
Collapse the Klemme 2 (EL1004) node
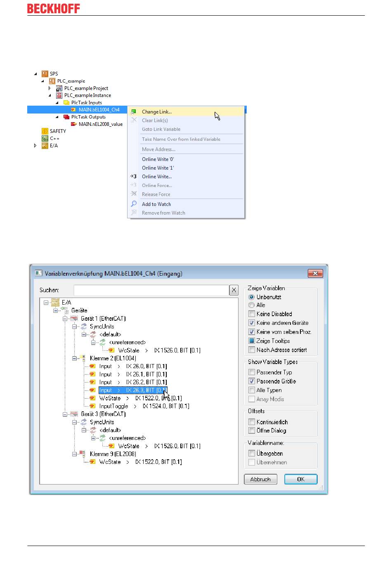[75, 359]
